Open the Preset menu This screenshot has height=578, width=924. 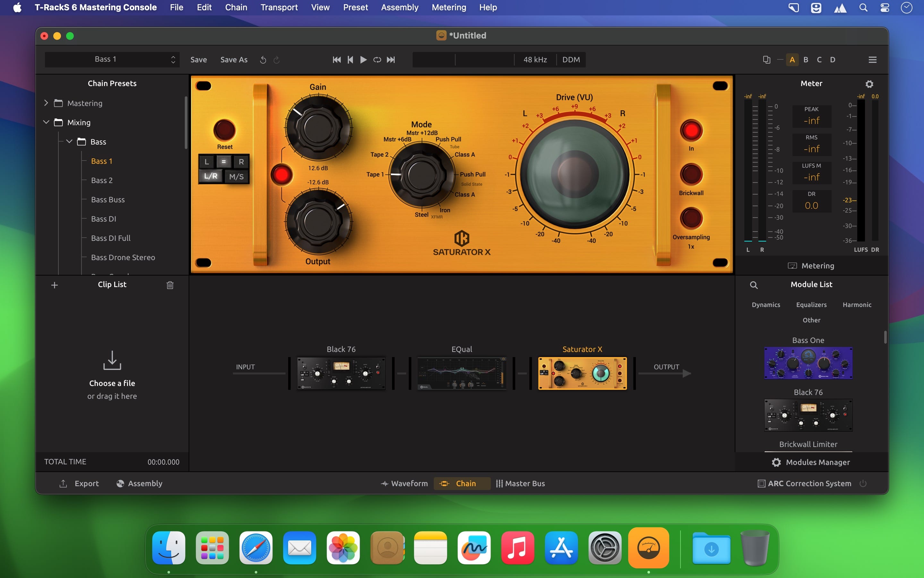pos(355,7)
